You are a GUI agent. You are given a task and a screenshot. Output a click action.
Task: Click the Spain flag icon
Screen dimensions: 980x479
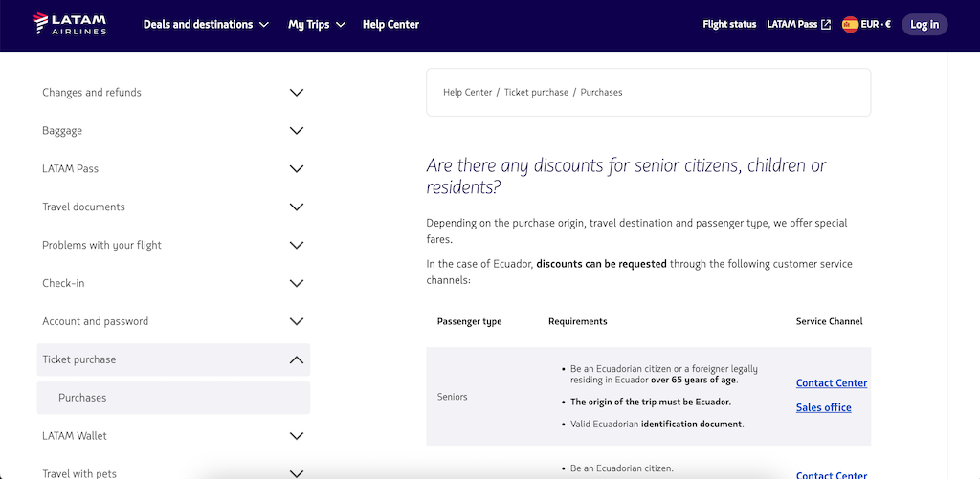click(x=850, y=24)
